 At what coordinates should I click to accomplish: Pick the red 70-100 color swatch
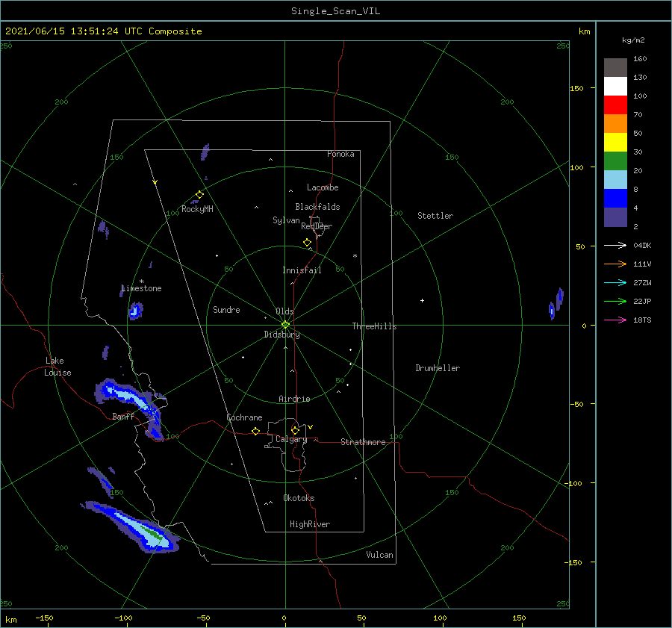(615, 105)
